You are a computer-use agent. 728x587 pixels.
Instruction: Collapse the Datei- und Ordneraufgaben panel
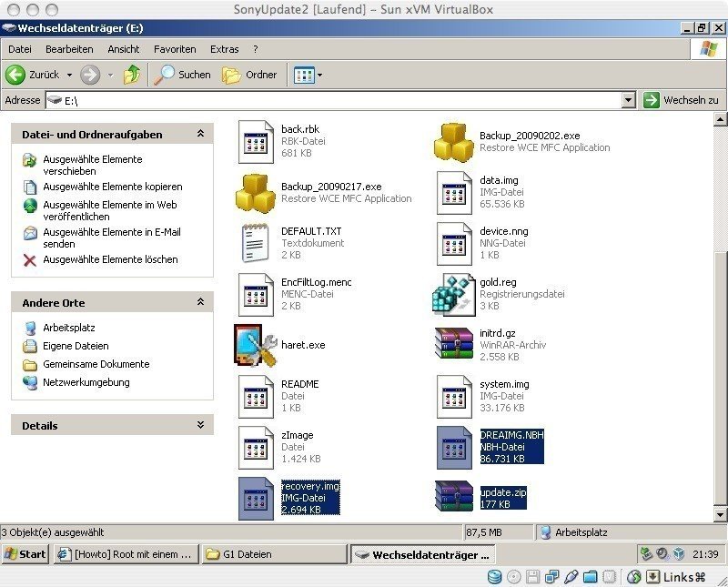click(200, 134)
